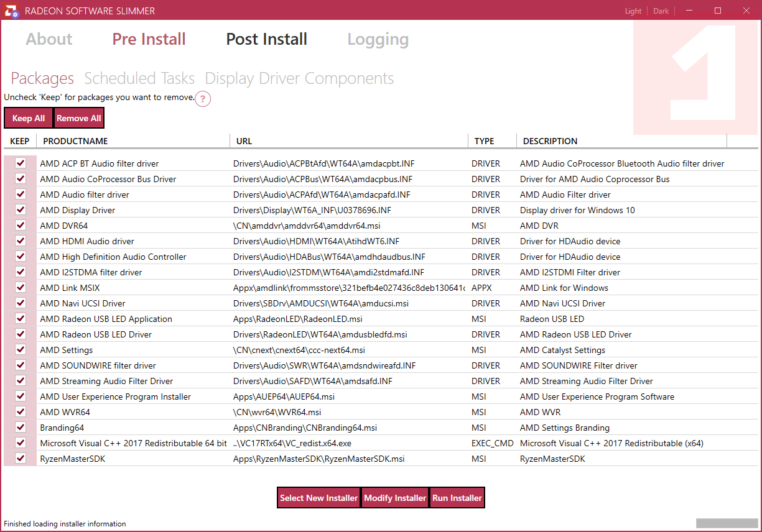Sort packages by the TYPE column header
Viewport: 762px width, 532px height.
point(484,141)
